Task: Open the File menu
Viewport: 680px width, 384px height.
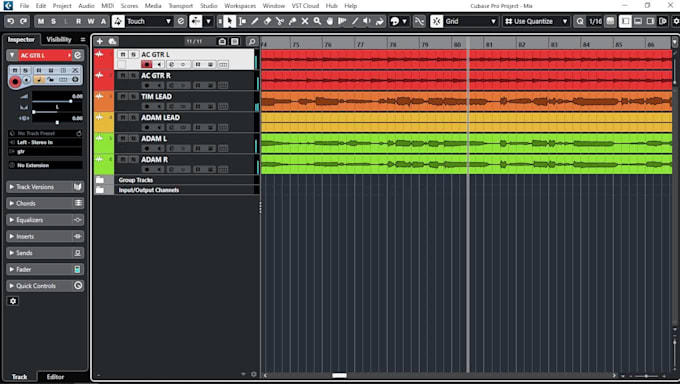Action: click(24, 6)
